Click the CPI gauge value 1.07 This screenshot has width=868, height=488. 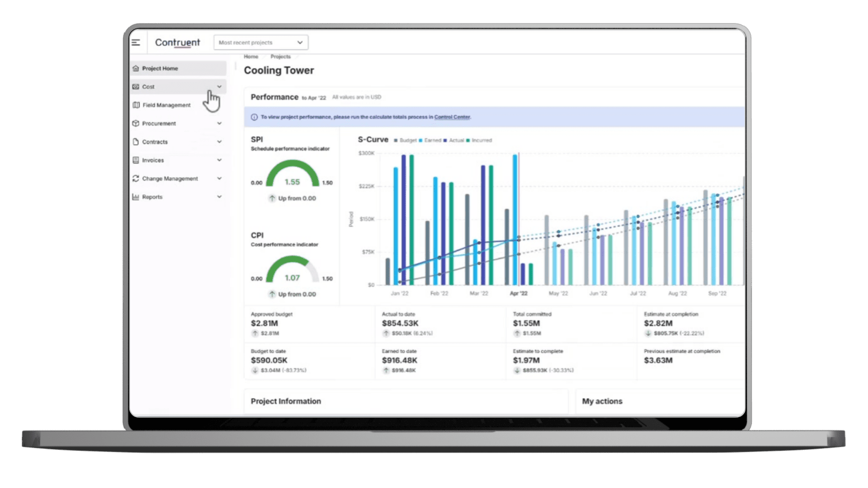tap(292, 278)
